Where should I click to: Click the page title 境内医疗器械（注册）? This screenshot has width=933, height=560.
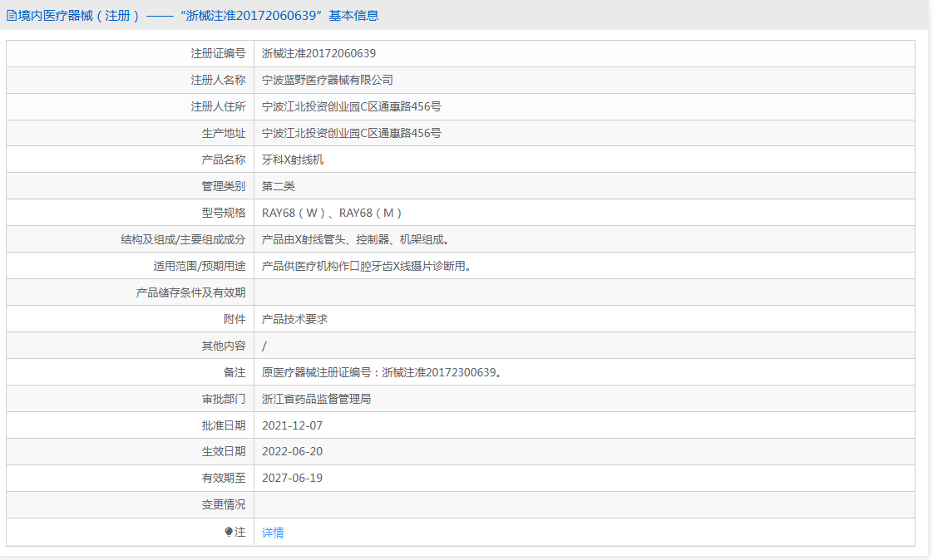[79, 16]
